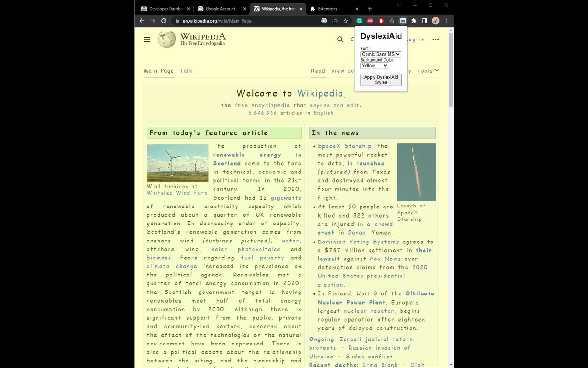The height and width of the screenshot is (368, 588).
Task: Click the Whitelee Wind Farm link
Action: pyautogui.click(x=177, y=193)
